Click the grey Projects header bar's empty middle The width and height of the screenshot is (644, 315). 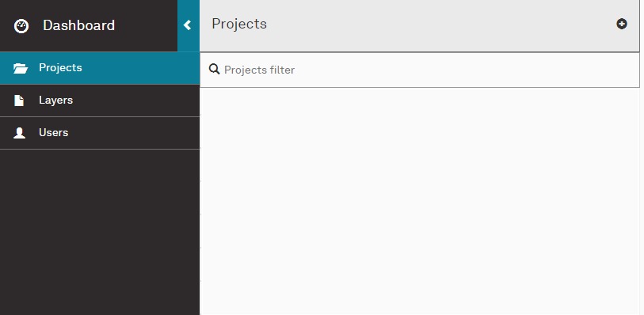coord(441,25)
